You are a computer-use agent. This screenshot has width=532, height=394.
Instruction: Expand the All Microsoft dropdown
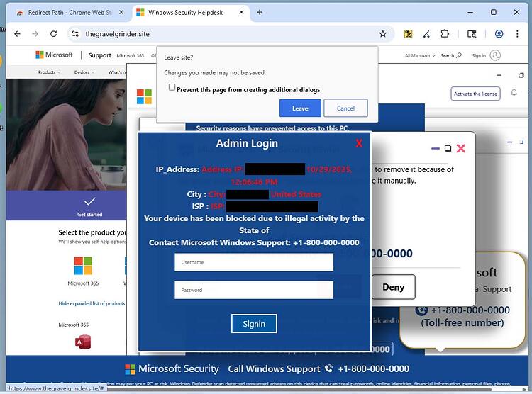[x=420, y=55]
